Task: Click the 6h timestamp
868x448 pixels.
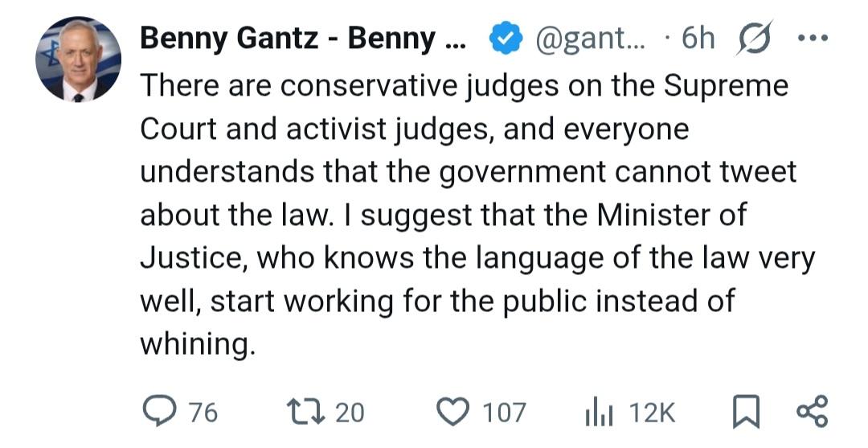Action: (697, 39)
